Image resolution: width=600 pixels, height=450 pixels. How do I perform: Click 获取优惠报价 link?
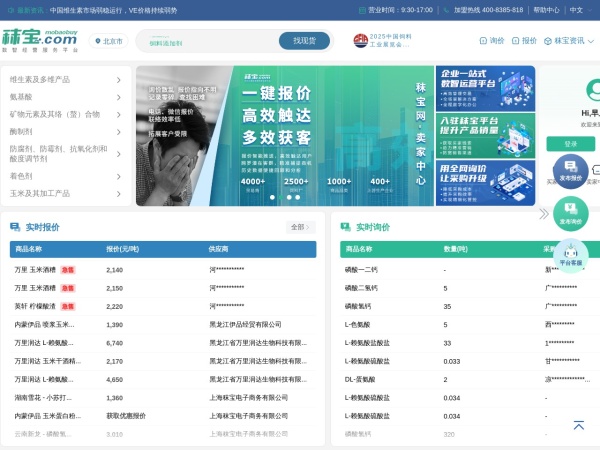(126, 416)
